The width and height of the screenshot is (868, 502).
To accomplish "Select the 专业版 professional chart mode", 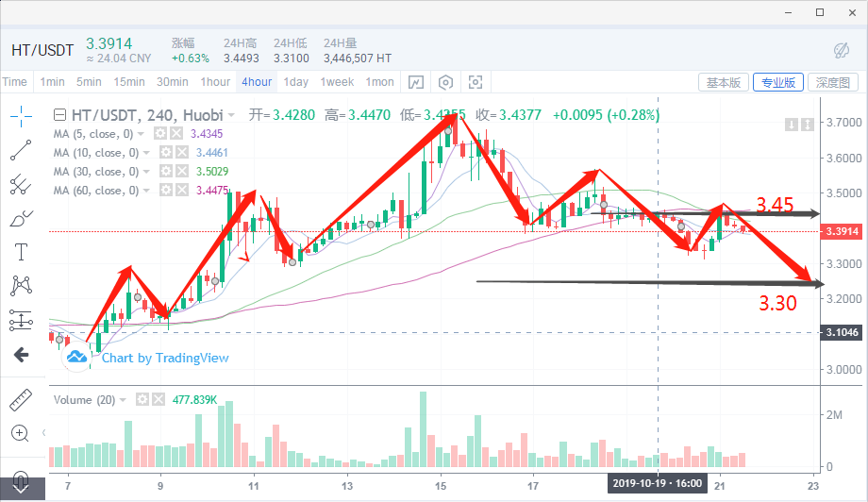I will click(778, 82).
